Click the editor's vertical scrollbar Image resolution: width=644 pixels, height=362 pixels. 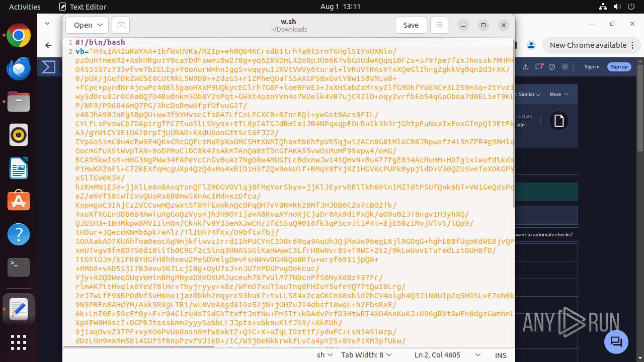tap(513, 123)
